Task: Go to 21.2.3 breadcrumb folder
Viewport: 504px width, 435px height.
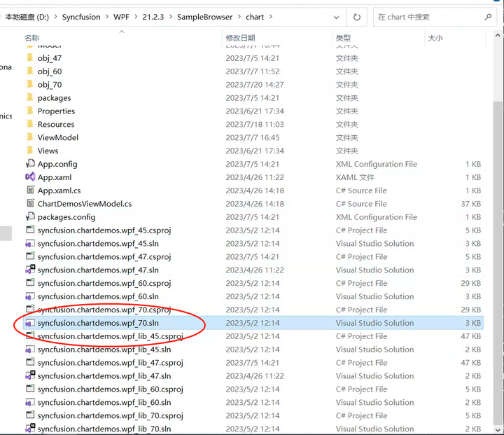Action: click(x=153, y=17)
